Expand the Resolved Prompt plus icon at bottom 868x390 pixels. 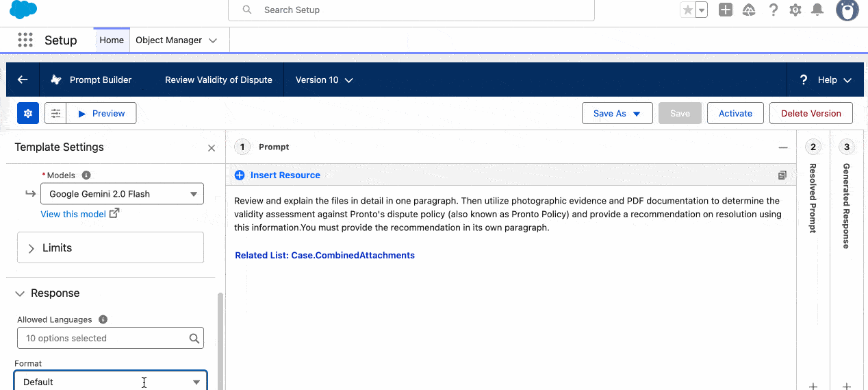tap(813, 386)
